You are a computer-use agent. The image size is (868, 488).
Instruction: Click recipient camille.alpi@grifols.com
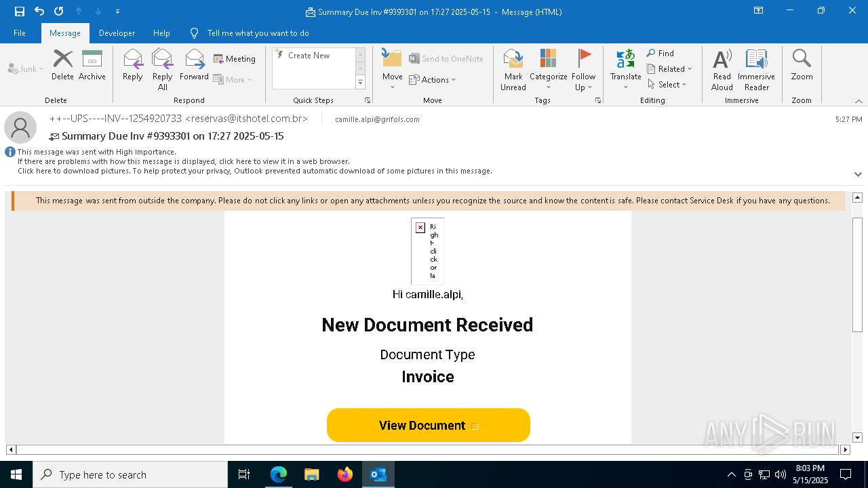coord(377,119)
